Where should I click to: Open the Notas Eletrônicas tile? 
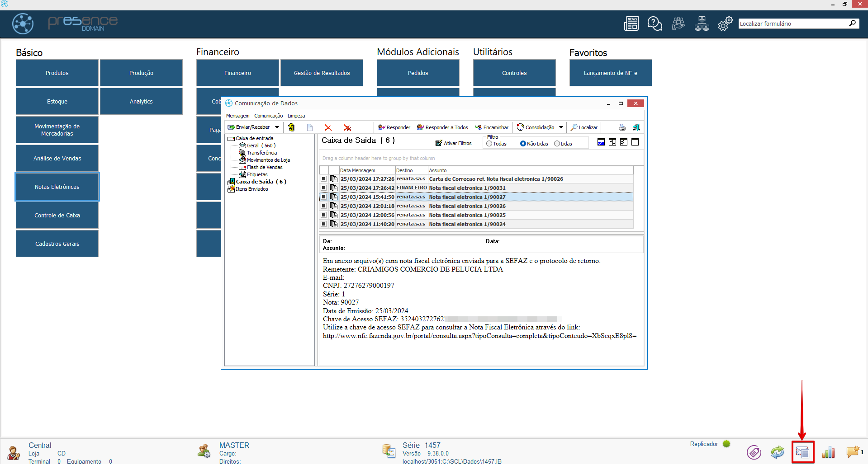pos(57,187)
